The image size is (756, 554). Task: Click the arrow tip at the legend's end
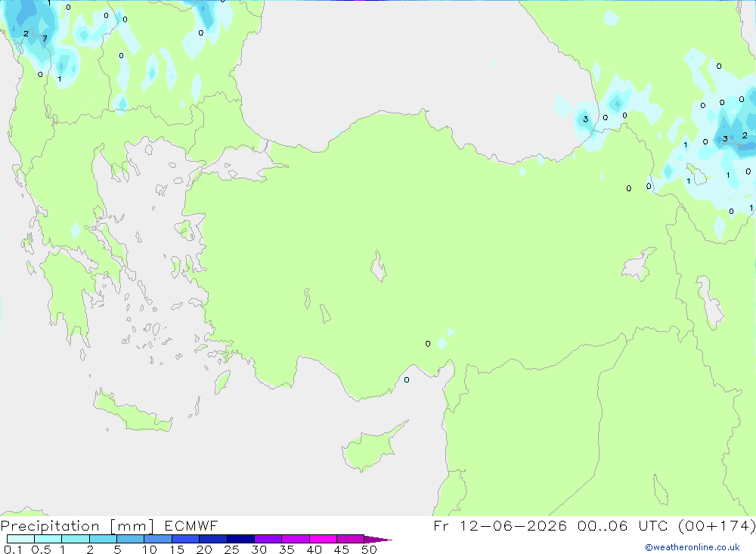point(378,540)
